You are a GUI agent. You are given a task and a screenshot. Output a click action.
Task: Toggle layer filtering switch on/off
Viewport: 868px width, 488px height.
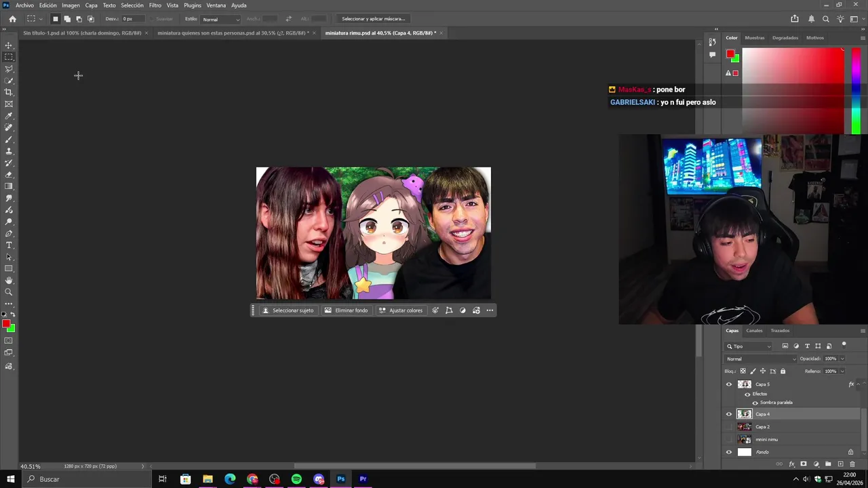pyautogui.click(x=844, y=345)
